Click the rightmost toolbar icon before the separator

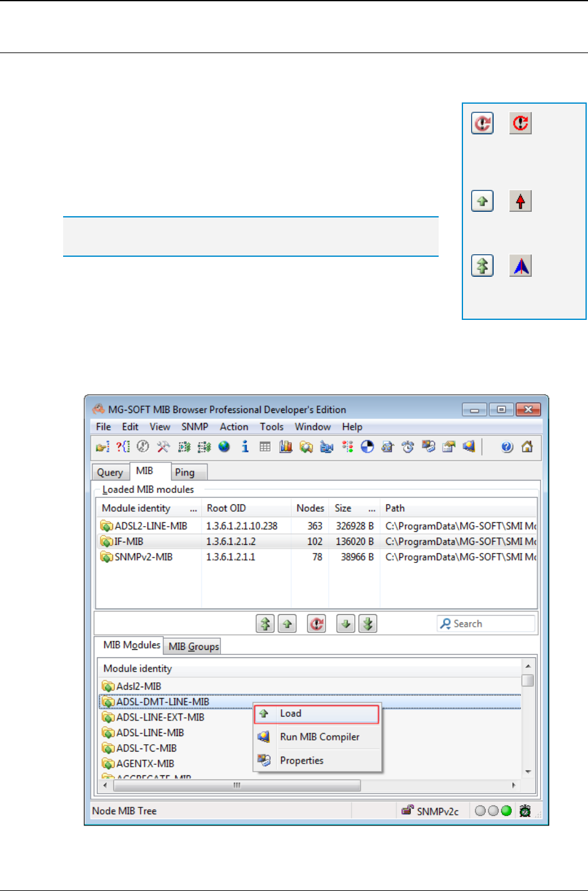tap(469, 447)
